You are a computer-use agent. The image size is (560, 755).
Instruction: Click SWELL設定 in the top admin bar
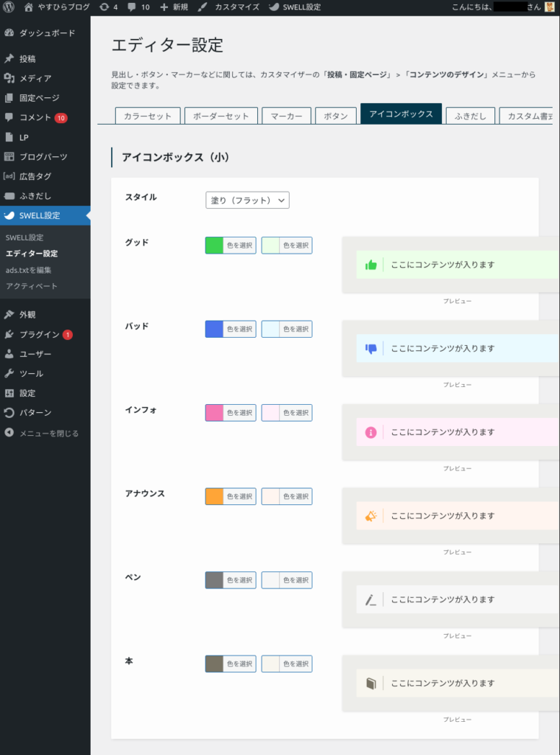301,7
